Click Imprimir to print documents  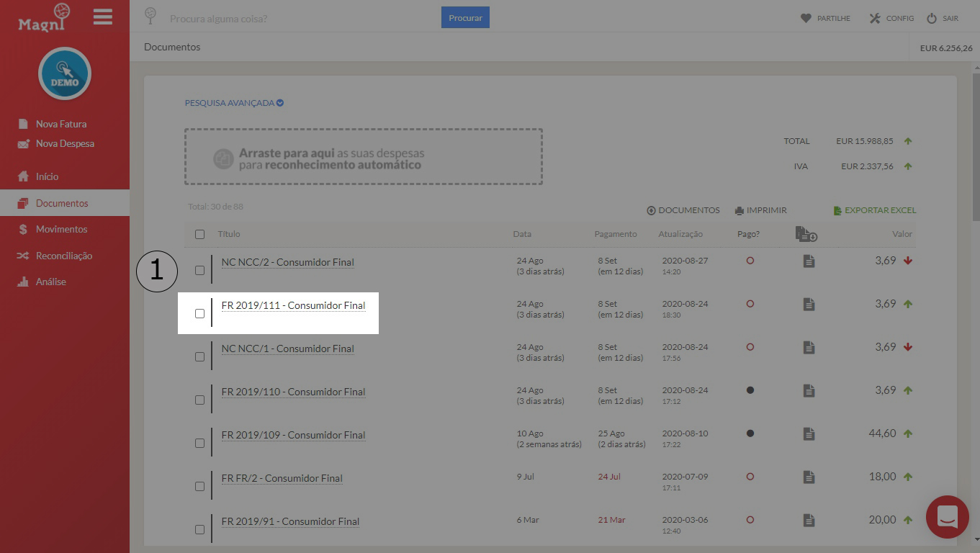[761, 210]
